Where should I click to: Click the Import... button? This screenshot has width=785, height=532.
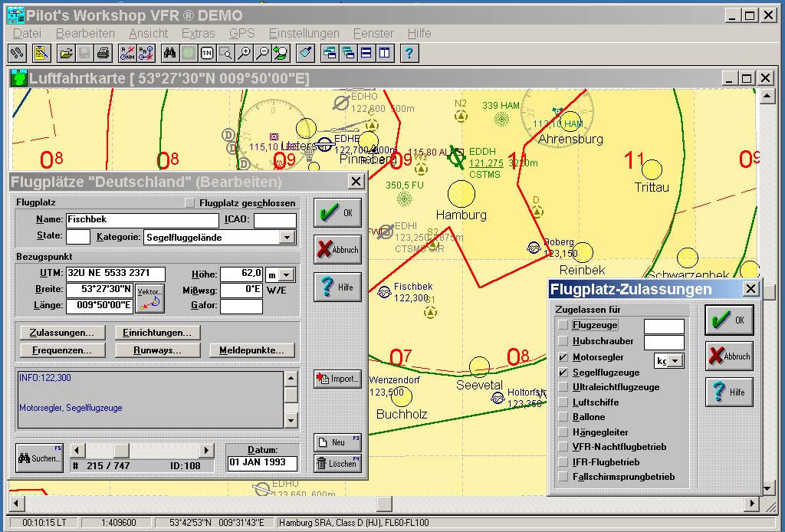[338, 379]
